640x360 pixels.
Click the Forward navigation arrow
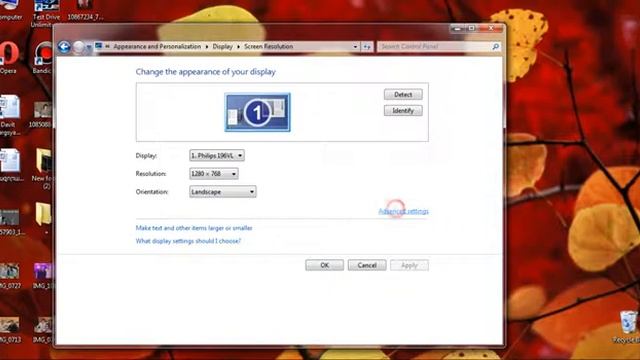tap(78, 47)
